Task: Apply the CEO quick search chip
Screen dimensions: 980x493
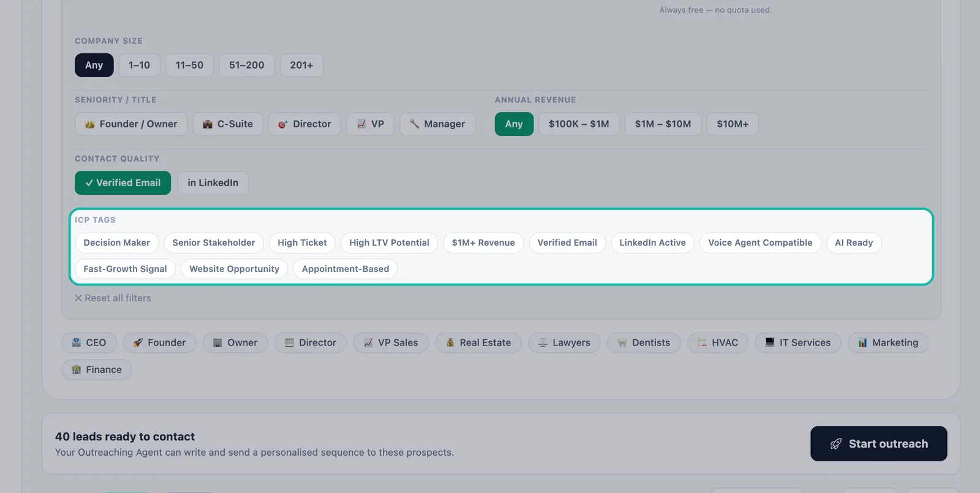Action: [x=89, y=342]
